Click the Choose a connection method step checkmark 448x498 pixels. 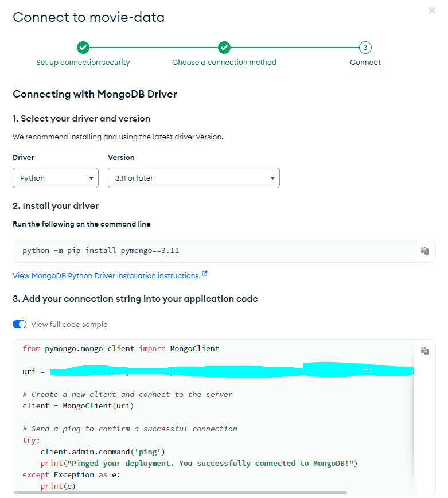pos(224,48)
